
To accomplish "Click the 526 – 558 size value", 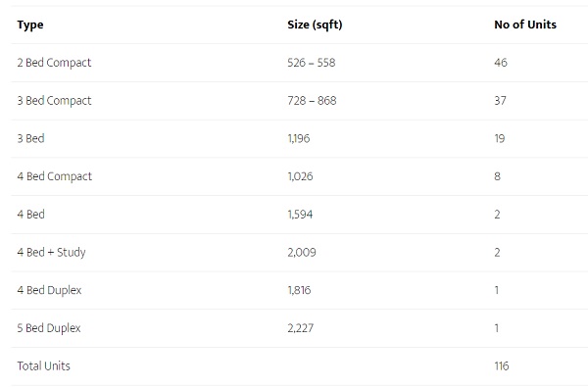I will (312, 63).
